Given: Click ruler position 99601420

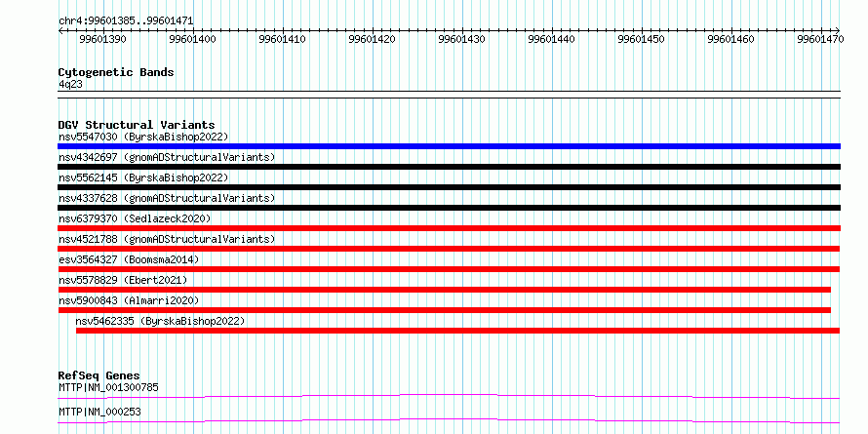Looking at the screenshot, I should click(x=373, y=39).
